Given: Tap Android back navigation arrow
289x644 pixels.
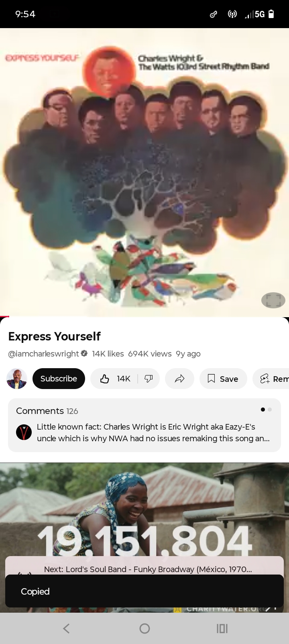Looking at the screenshot, I should [67, 628].
